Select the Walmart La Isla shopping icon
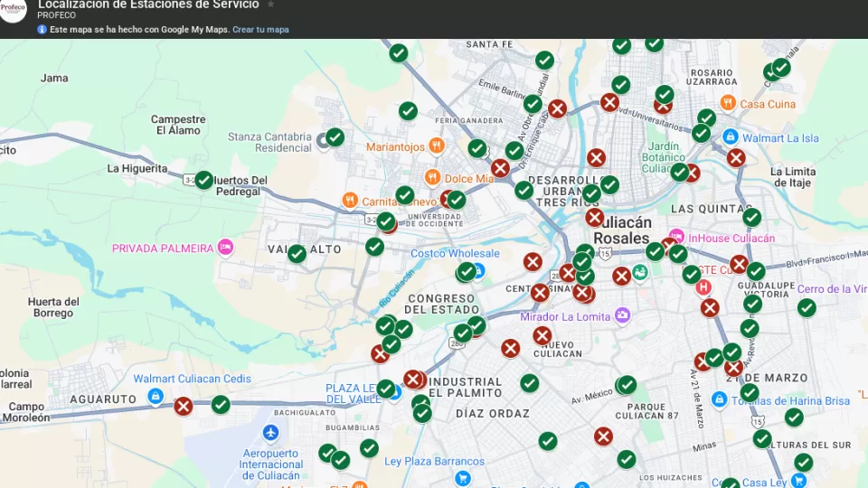The height and width of the screenshot is (488, 868). click(730, 137)
